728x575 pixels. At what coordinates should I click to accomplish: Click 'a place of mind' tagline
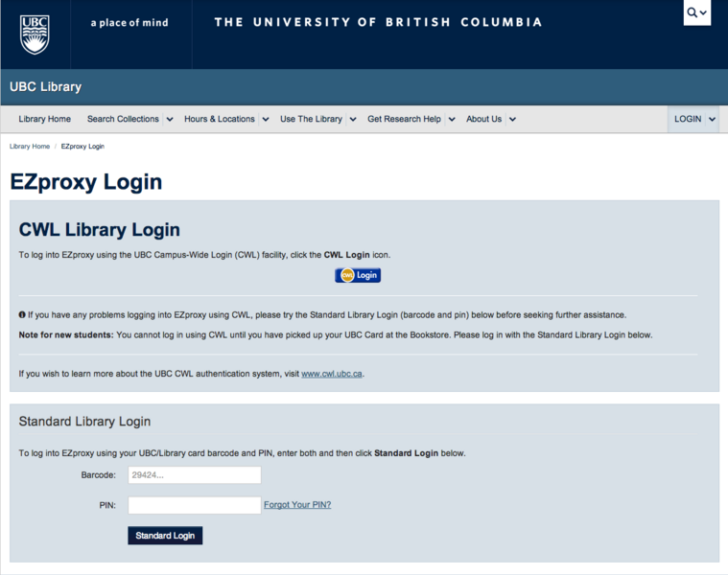[x=129, y=23]
